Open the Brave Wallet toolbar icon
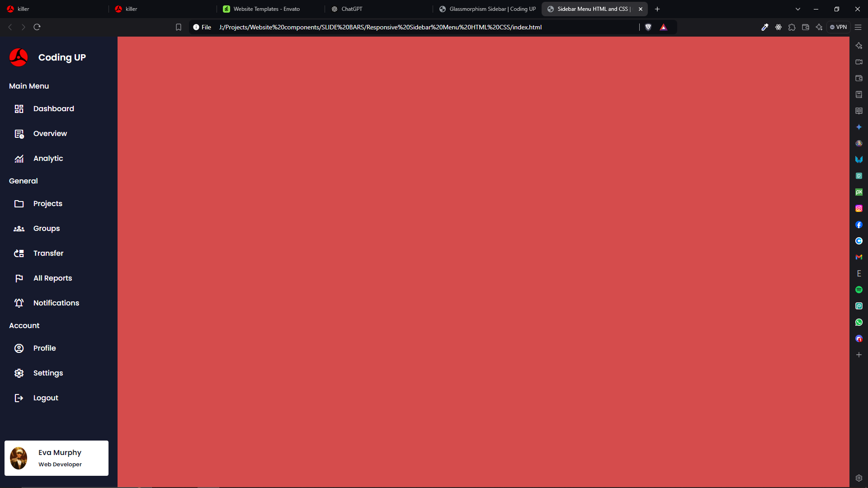 point(806,27)
